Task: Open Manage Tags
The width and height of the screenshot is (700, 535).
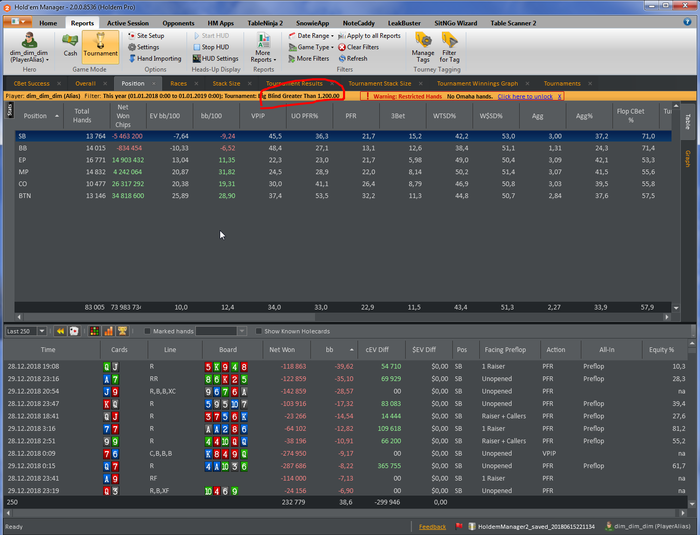Action: pos(423,47)
